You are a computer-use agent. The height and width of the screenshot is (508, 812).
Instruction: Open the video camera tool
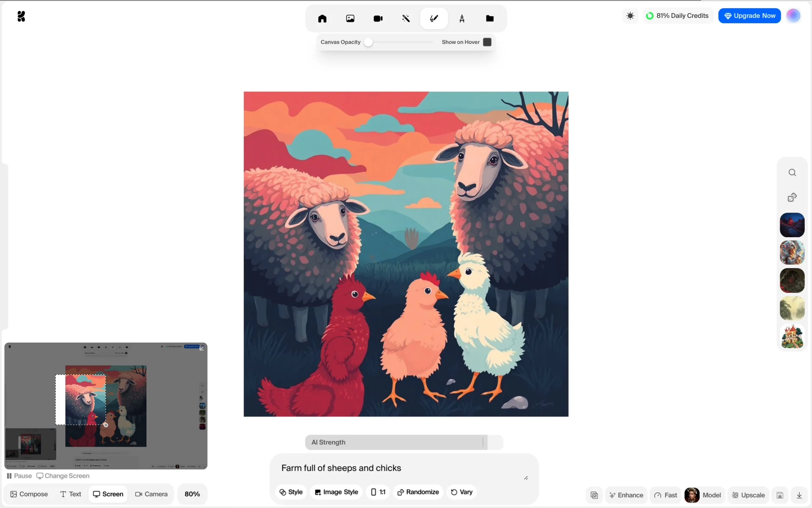coord(378,18)
